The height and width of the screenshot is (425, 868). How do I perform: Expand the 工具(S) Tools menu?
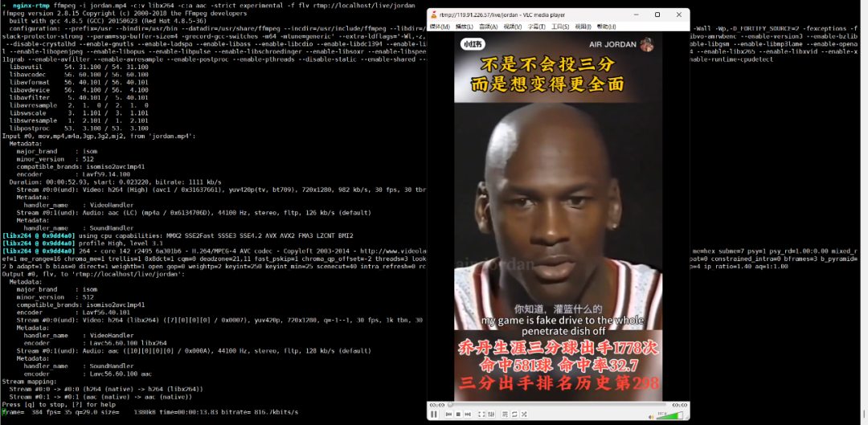pyautogui.click(x=560, y=27)
